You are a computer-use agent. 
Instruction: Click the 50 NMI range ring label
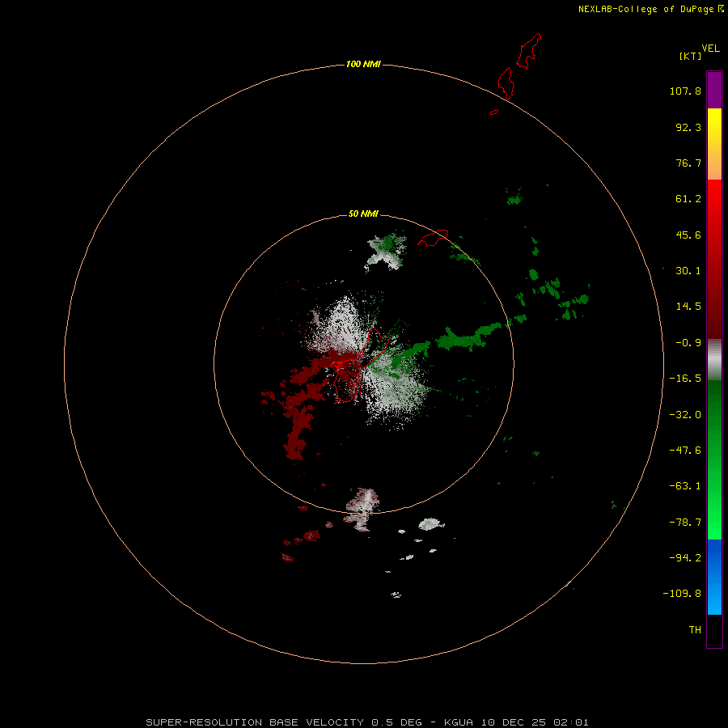pyautogui.click(x=363, y=214)
